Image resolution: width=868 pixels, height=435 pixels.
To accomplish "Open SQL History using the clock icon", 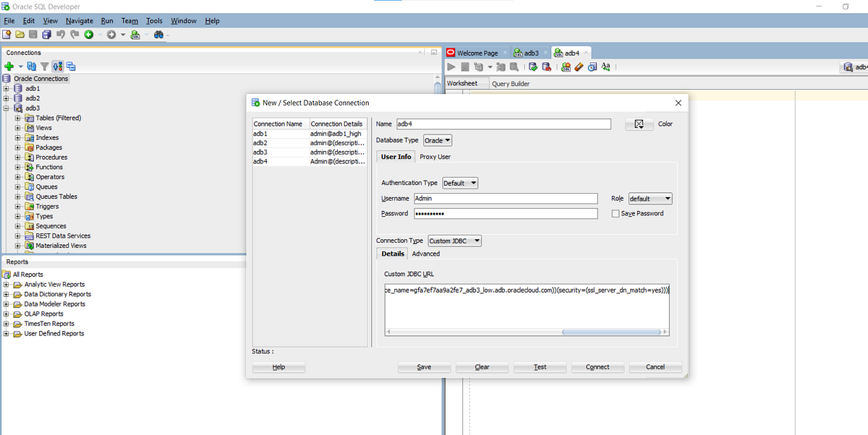I will (591, 66).
